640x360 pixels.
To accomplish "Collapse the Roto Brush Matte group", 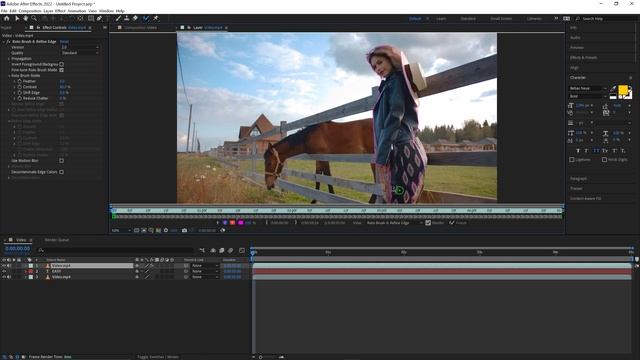I will [9, 76].
